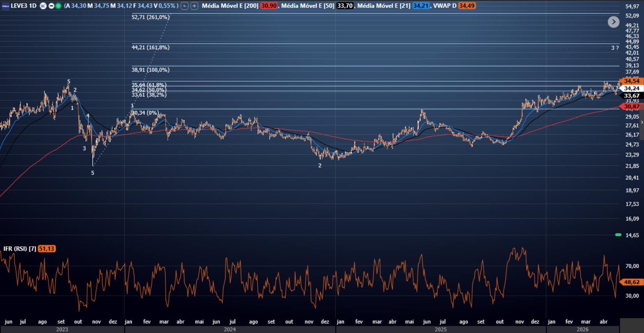
Task: Expand the side panel chevron on right edge
Action: coord(642,122)
